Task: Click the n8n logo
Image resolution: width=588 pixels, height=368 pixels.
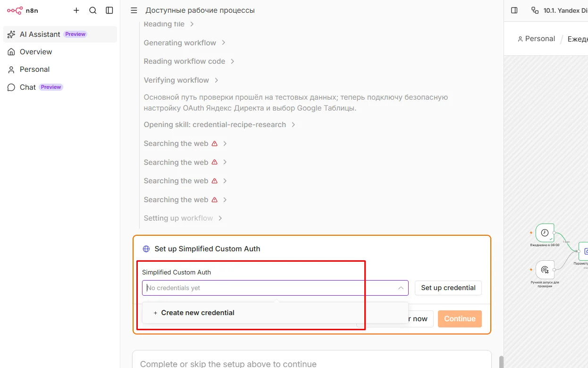Action: (x=23, y=10)
